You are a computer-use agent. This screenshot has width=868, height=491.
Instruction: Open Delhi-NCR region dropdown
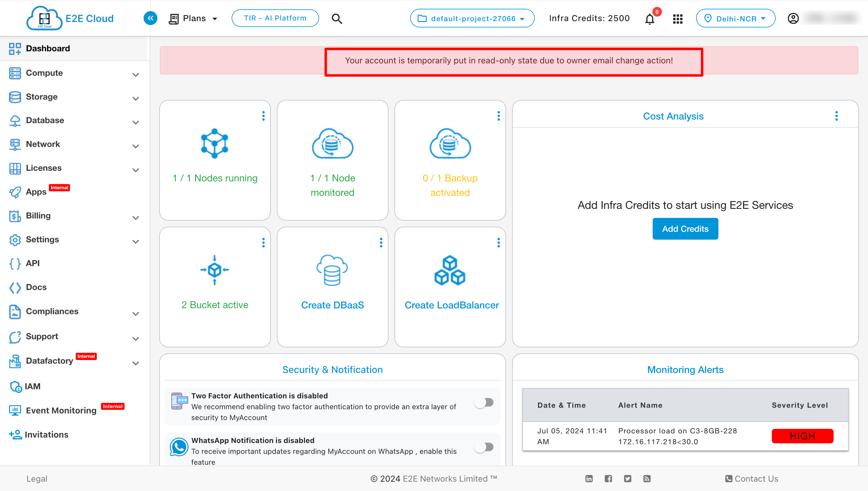coord(736,18)
